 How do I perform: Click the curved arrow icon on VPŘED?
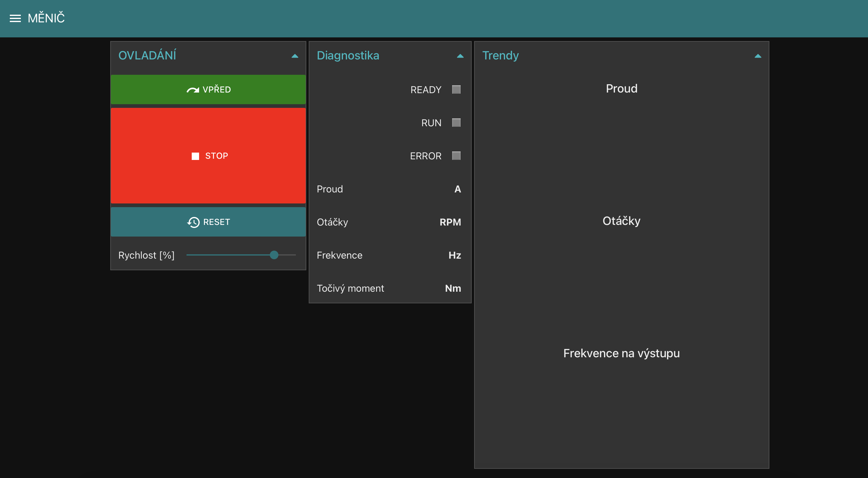point(193,90)
